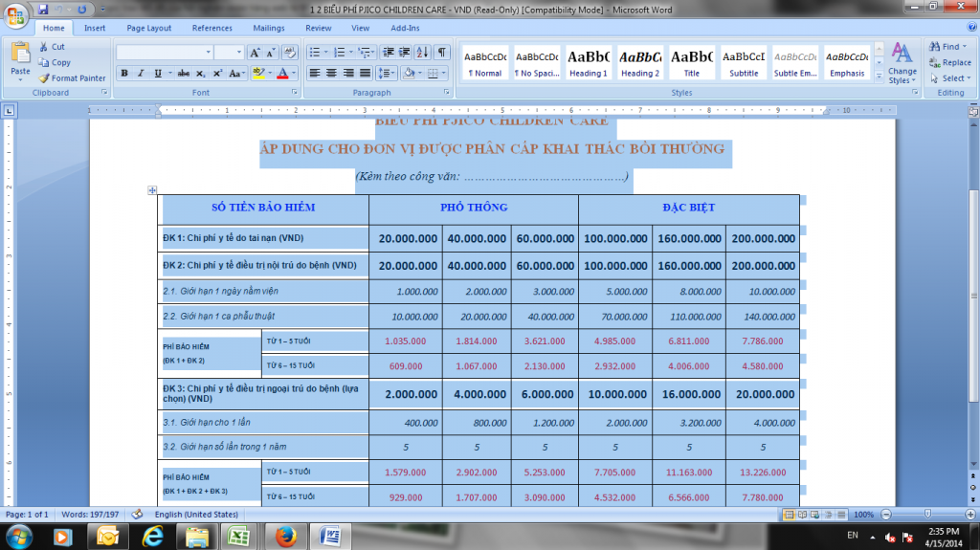
Task: Switch to Page Layout tab
Action: coord(148,28)
